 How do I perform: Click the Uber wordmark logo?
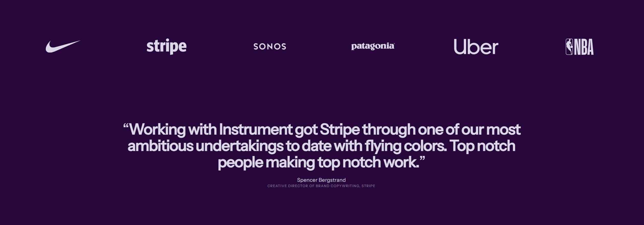[x=476, y=47]
